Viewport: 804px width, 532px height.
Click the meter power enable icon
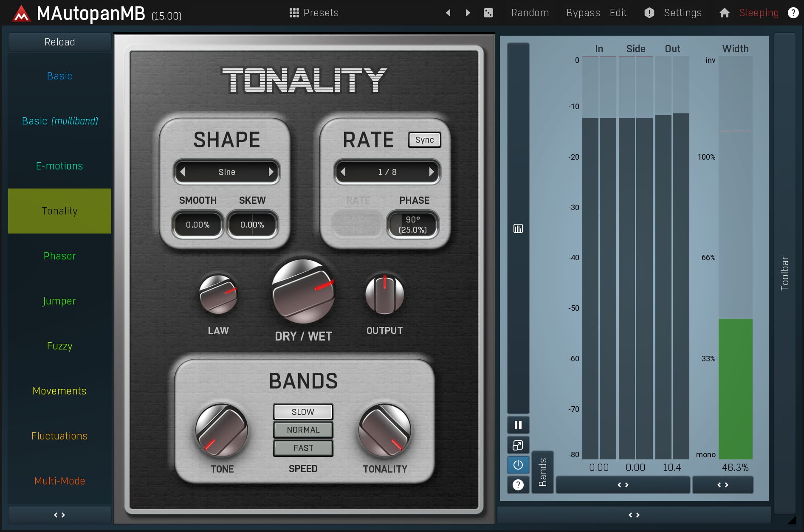click(518, 465)
